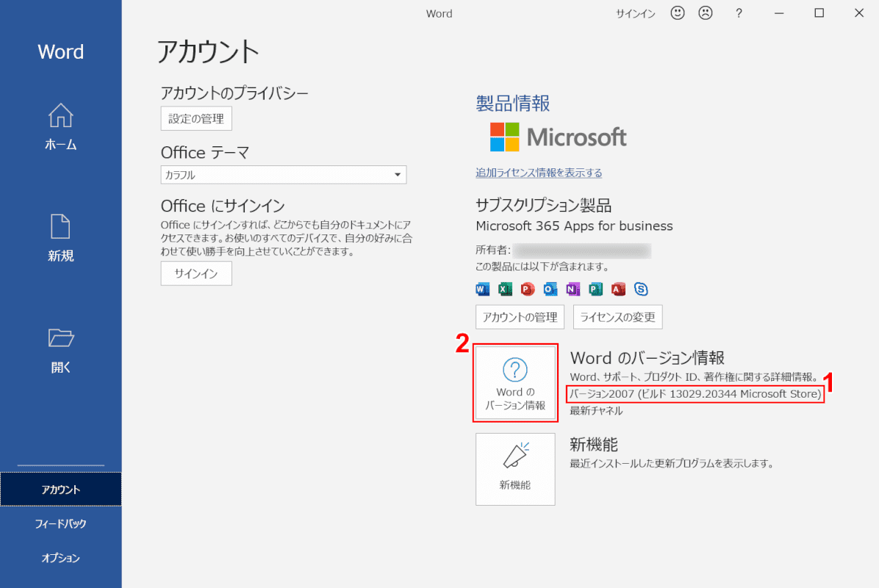Click the 製品情報 heading
Screen dimensions: 879x588
click(x=512, y=103)
